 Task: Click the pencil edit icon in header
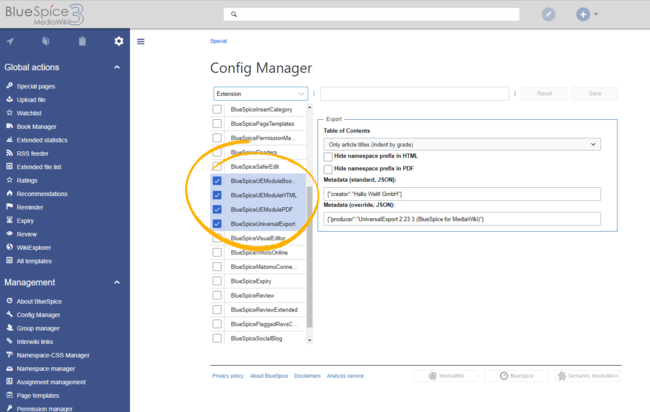click(548, 14)
